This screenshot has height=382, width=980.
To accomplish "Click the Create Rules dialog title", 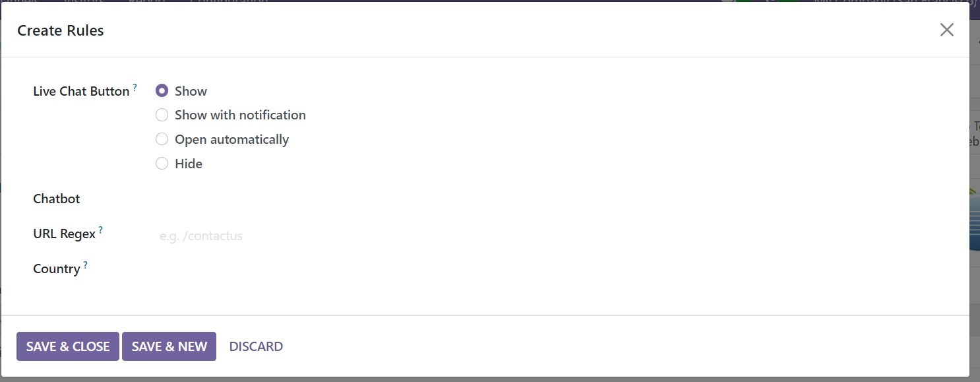I will (61, 30).
